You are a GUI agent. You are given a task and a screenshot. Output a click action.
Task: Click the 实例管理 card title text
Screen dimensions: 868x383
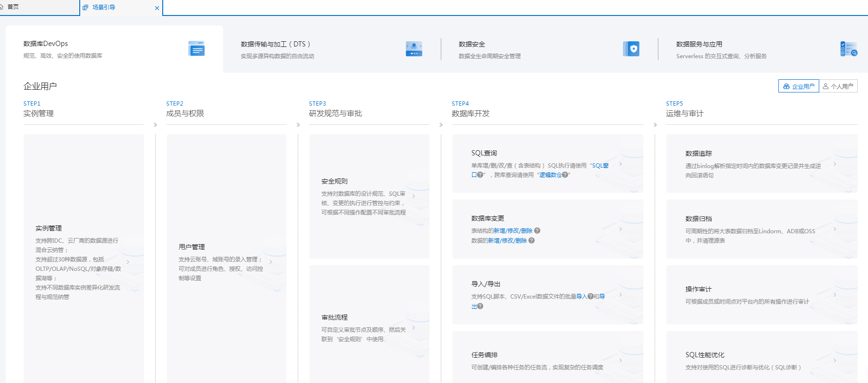click(x=49, y=228)
